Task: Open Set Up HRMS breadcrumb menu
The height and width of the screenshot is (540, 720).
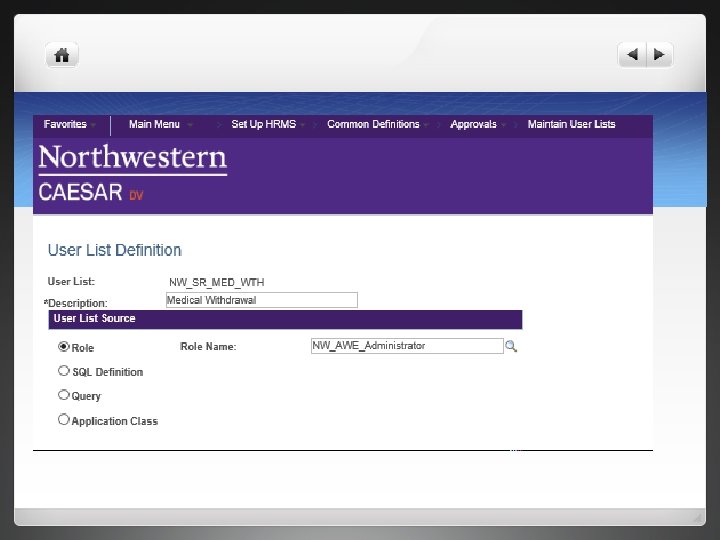Action: coord(268,124)
